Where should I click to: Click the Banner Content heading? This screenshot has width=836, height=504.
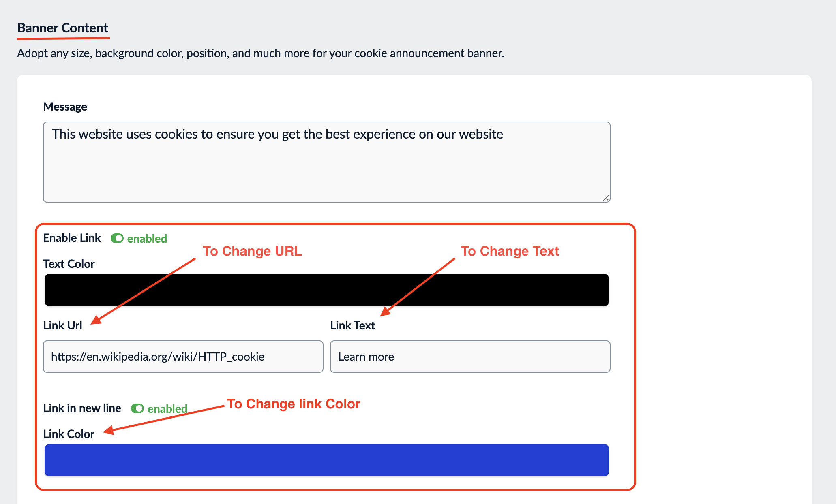point(63,28)
